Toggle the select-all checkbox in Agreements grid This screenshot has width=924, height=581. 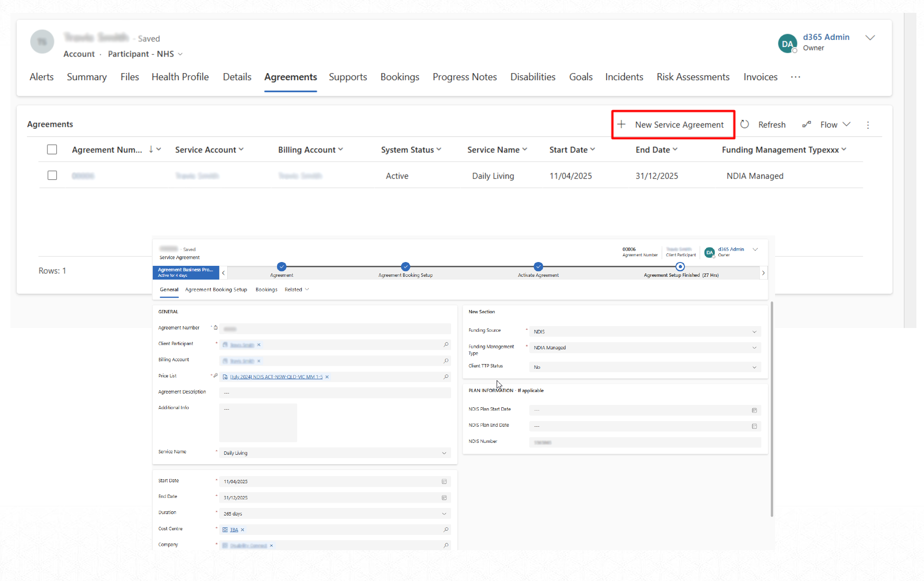pyautogui.click(x=52, y=150)
